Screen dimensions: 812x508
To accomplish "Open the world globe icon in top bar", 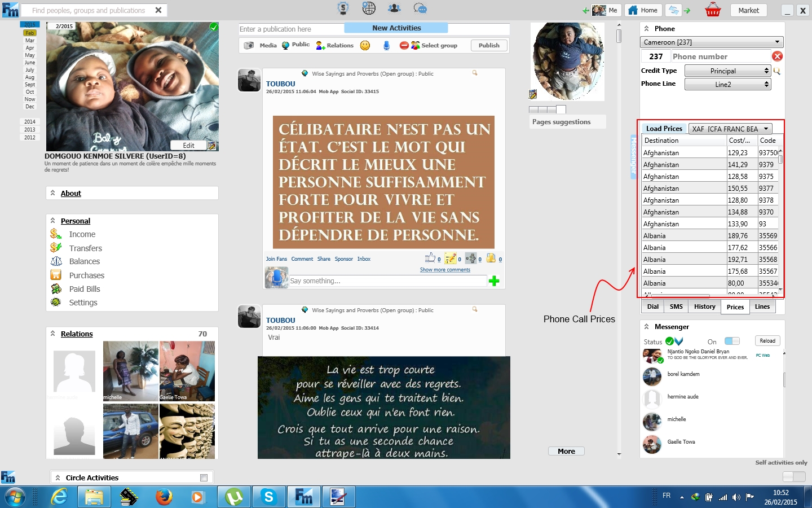I will point(369,8).
